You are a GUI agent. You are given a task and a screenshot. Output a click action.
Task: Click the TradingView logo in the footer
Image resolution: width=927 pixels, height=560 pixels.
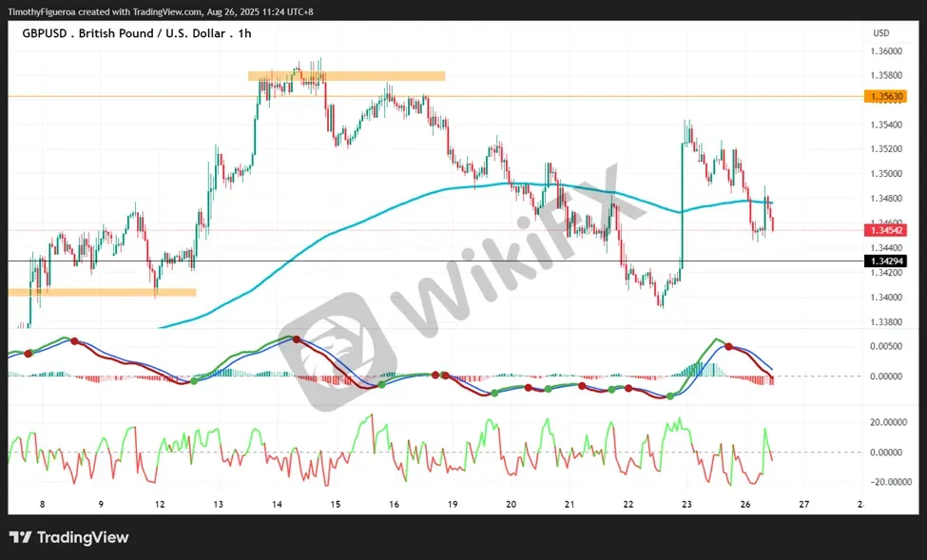[x=69, y=537]
